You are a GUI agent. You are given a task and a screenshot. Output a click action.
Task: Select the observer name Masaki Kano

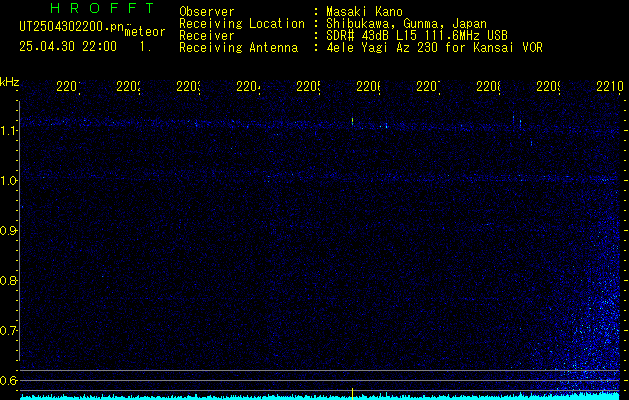tap(364, 12)
